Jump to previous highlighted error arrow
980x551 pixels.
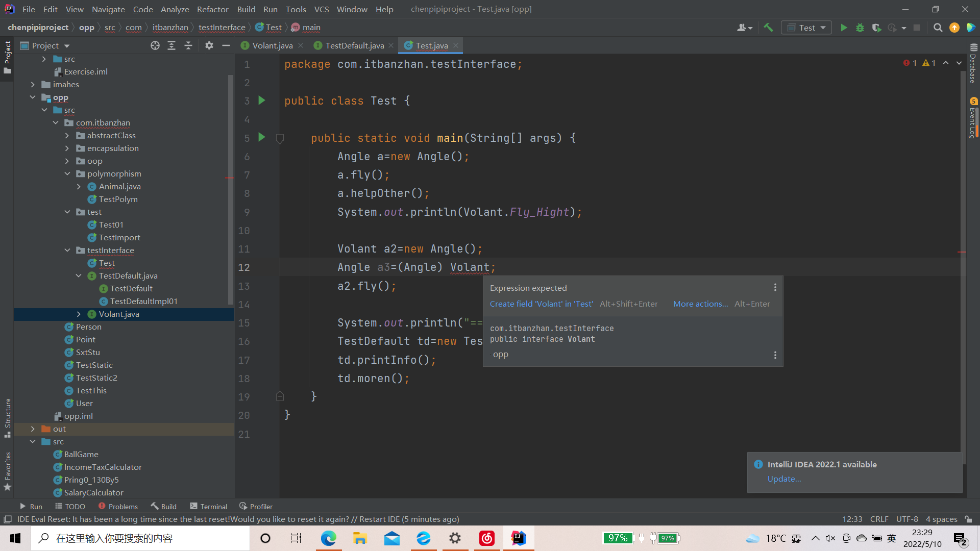point(946,63)
